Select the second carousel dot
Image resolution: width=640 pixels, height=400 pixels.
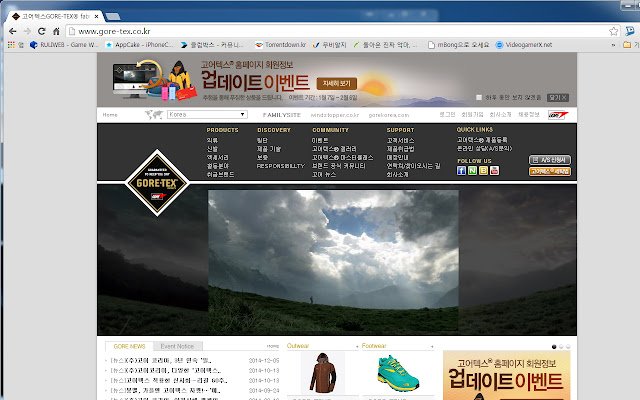tap(561, 347)
